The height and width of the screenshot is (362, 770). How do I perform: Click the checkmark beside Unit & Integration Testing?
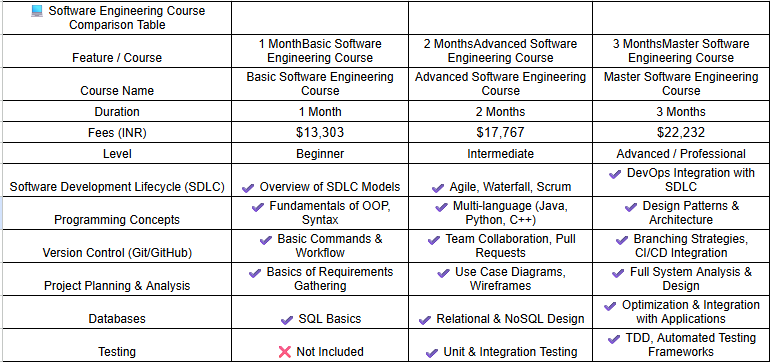(432, 352)
